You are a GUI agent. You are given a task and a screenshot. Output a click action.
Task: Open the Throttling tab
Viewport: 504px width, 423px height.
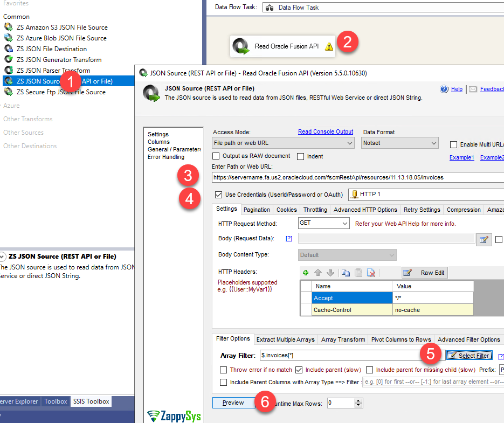[x=315, y=210]
